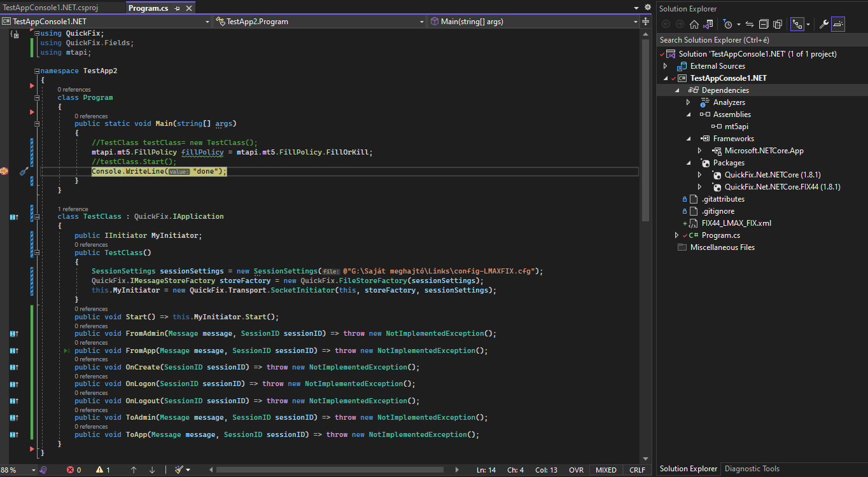Screen dimensions: 868x477
Task: Click the Search Solution Explorer field
Action: tap(762, 40)
